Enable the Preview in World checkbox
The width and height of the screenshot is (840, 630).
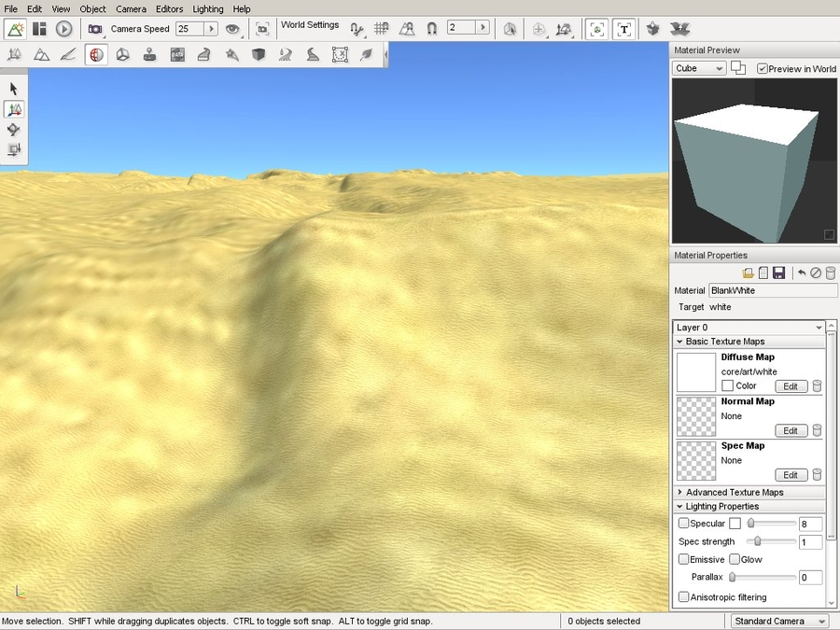pos(763,68)
